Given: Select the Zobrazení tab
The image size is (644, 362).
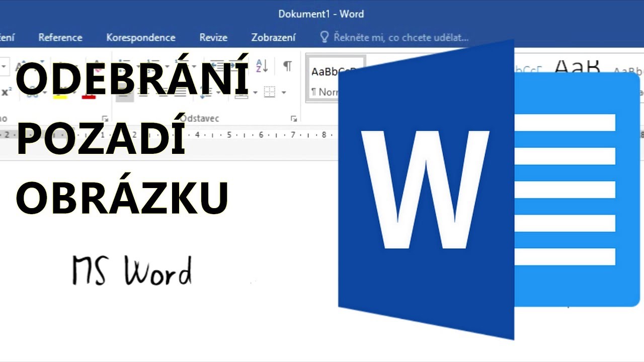Looking at the screenshot, I should click(273, 38).
